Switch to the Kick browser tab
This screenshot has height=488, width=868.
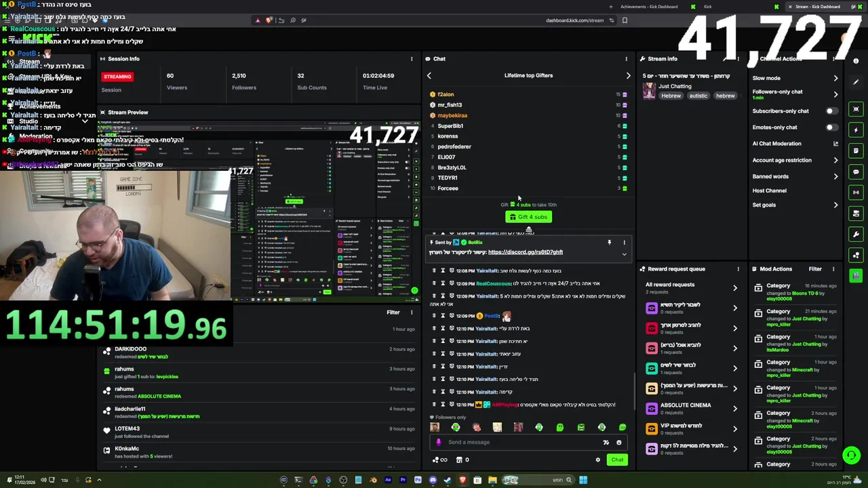tap(707, 7)
